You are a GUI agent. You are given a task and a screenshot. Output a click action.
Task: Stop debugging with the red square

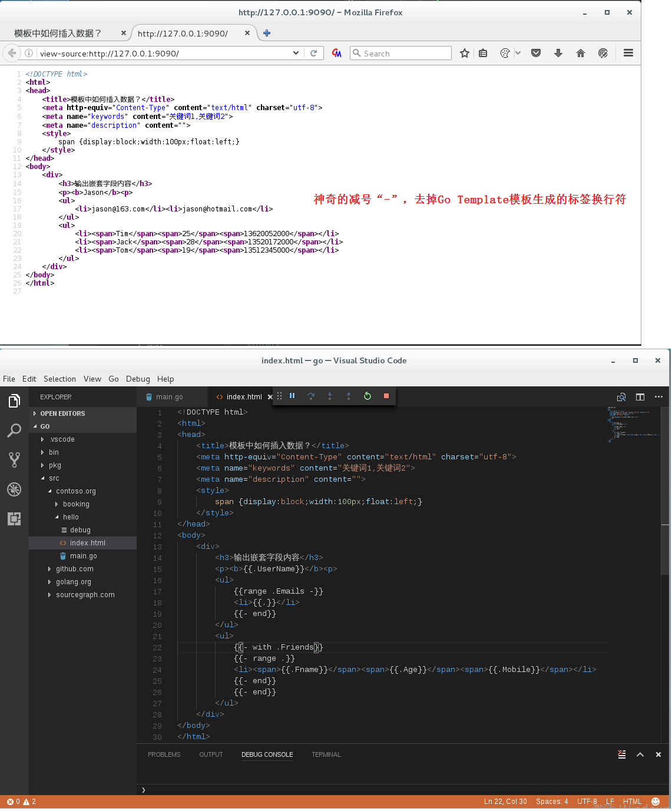[386, 396]
